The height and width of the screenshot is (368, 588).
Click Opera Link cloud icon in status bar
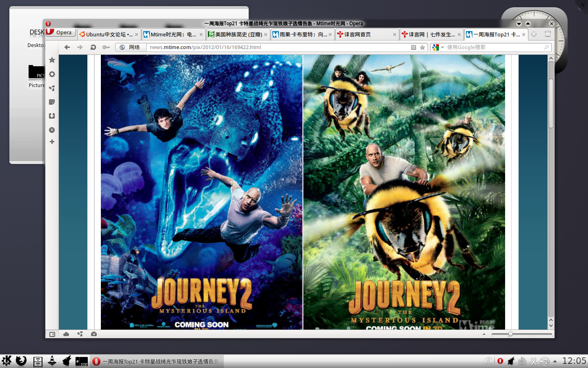point(66,334)
